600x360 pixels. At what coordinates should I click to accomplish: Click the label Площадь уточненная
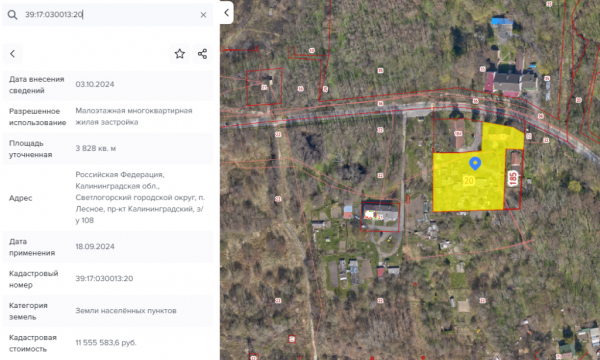pyautogui.click(x=30, y=149)
